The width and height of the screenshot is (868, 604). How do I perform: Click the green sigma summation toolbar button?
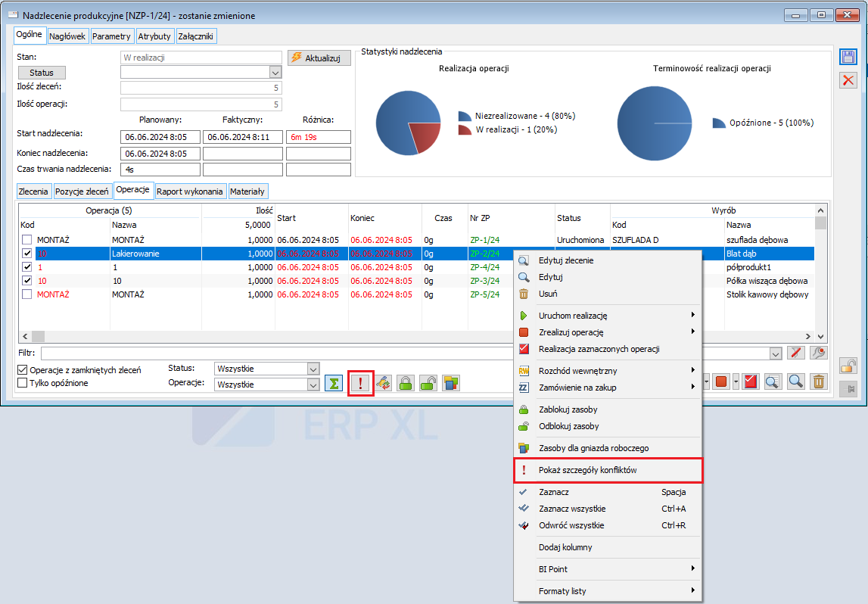(334, 383)
